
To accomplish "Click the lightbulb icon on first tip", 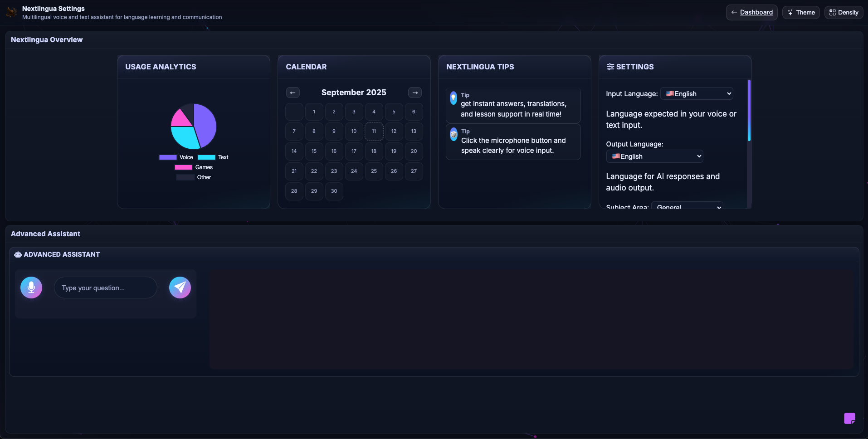I will click(453, 98).
